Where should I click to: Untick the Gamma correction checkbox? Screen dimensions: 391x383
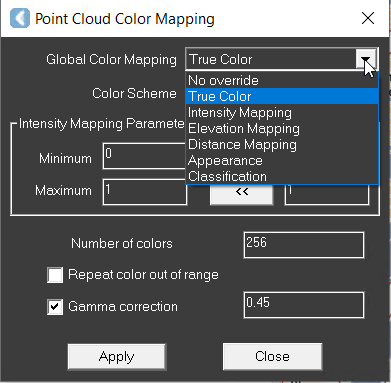click(55, 307)
